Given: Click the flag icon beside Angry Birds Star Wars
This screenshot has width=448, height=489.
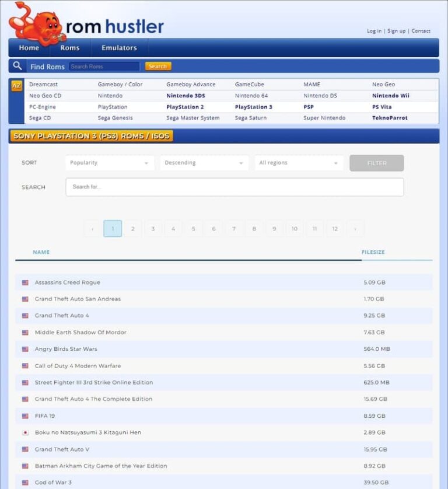Looking at the screenshot, I should click(25, 350).
